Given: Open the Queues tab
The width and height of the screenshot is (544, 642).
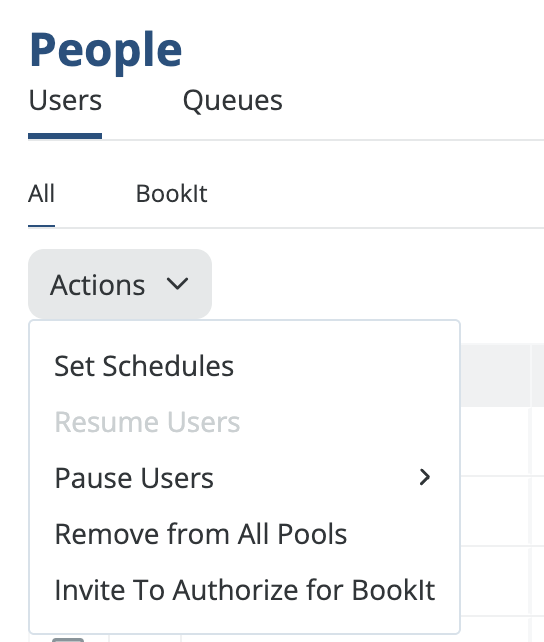Looking at the screenshot, I should click(x=232, y=101).
